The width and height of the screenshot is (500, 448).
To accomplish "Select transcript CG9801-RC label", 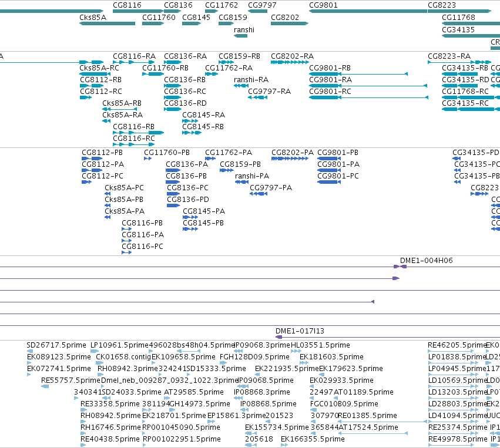I will tap(330, 92).
